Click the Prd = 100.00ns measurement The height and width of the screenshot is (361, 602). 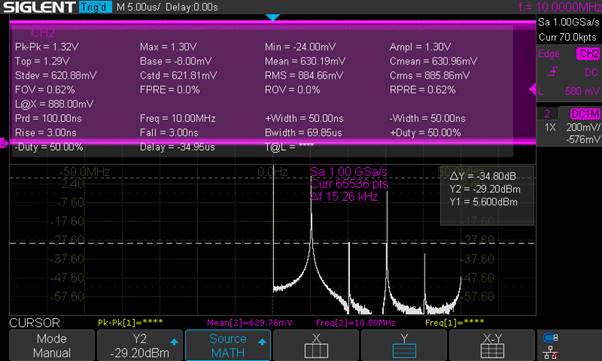click(x=48, y=118)
